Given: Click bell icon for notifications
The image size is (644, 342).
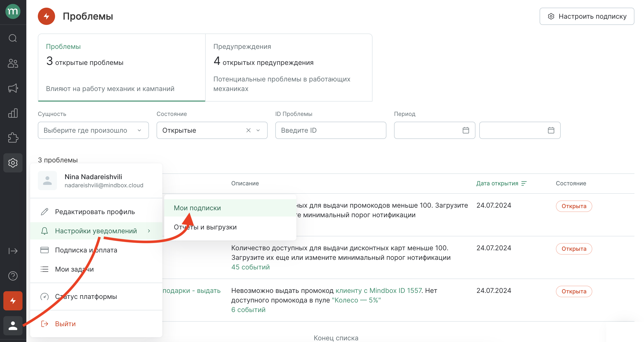Looking at the screenshot, I should point(45,231).
